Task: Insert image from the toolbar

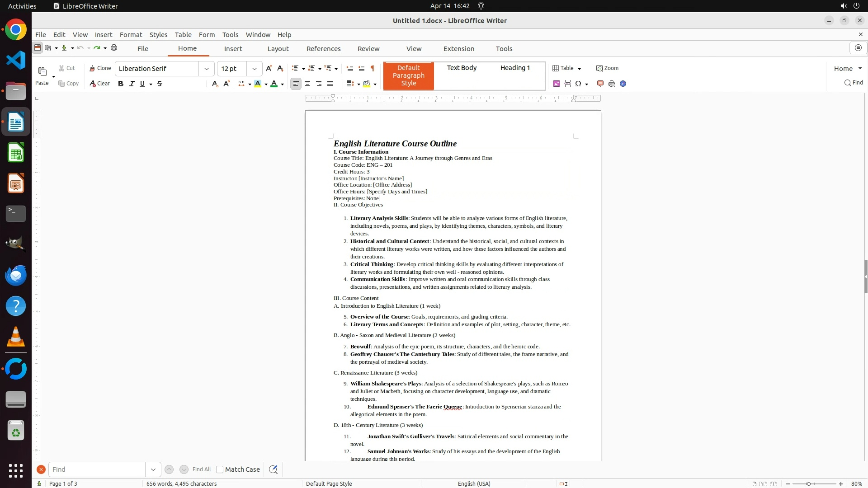Action: (x=557, y=84)
